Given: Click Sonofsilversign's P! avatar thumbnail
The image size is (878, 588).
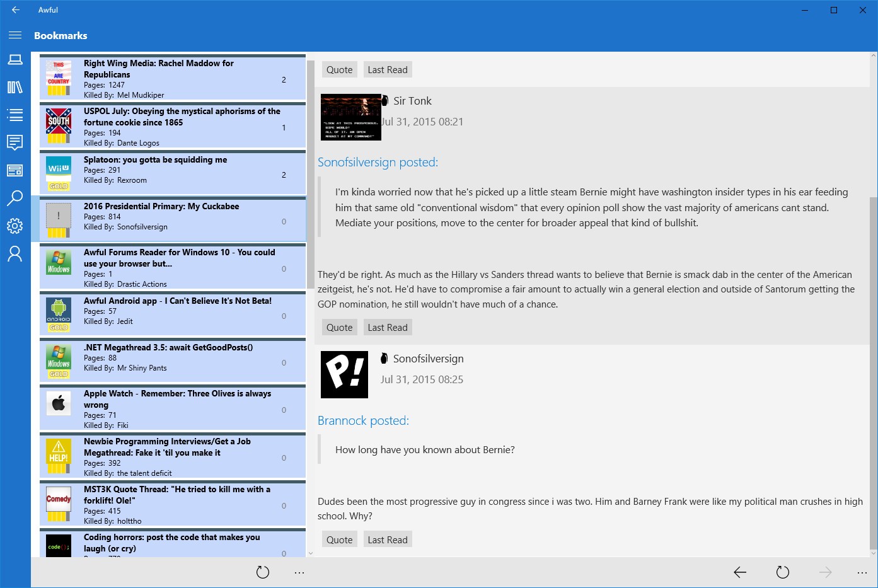Looking at the screenshot, I should pyautogui.click(x=344, y=374).
